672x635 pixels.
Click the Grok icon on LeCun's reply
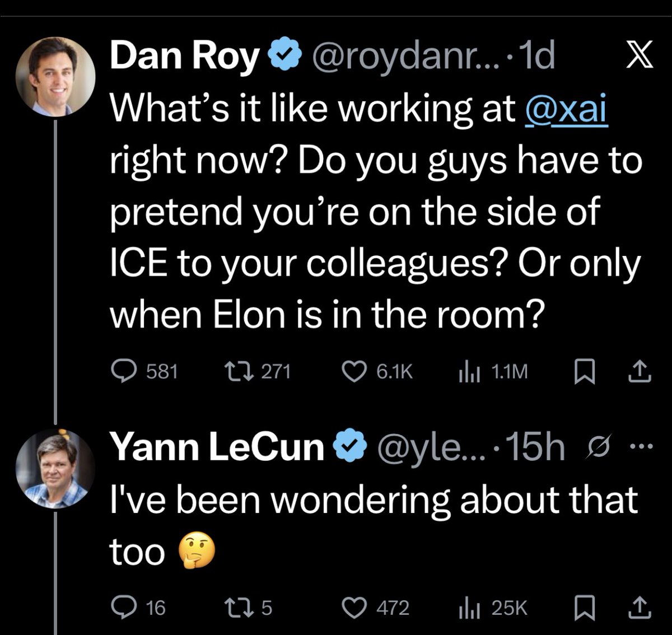(x=599, y=447)
